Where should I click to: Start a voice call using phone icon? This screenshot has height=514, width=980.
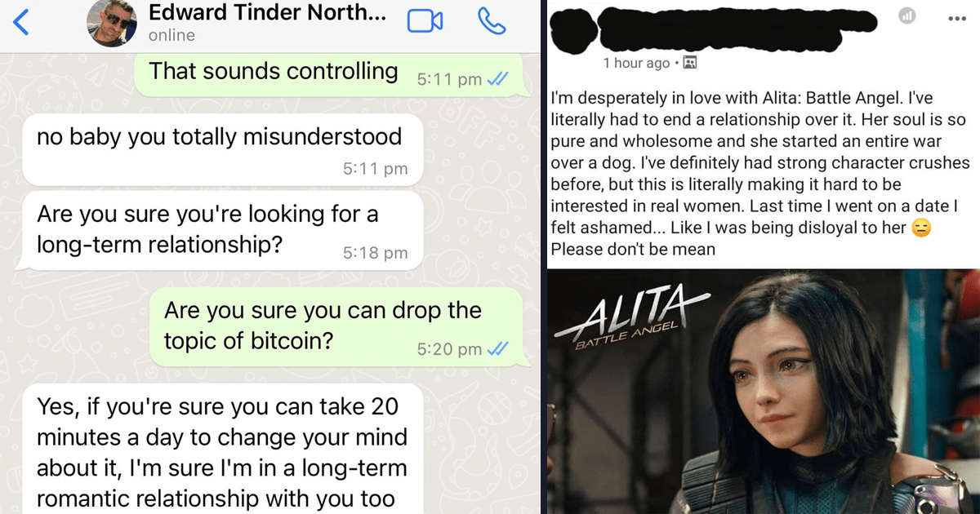[492, 22]
